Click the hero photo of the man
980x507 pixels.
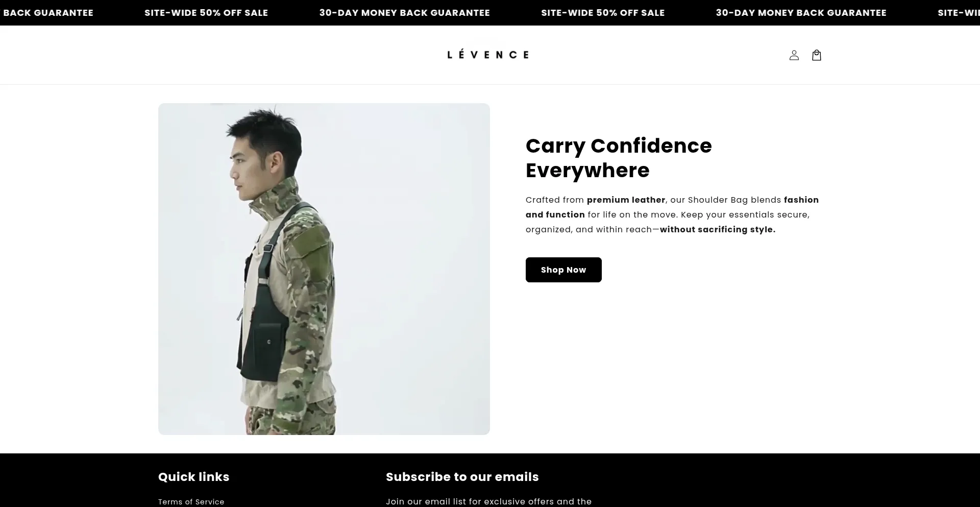tap(324, 269)
